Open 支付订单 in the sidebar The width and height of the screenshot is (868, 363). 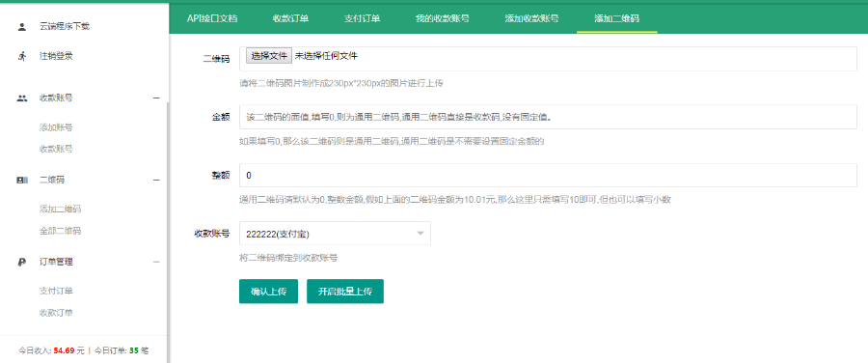pyautogui.click(x=56, y=291)
